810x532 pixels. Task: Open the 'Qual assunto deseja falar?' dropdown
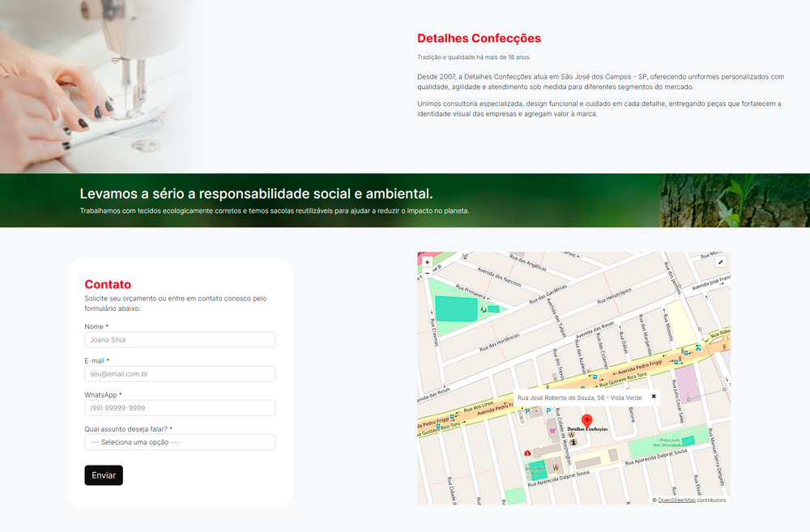click(x=180, y=442)
